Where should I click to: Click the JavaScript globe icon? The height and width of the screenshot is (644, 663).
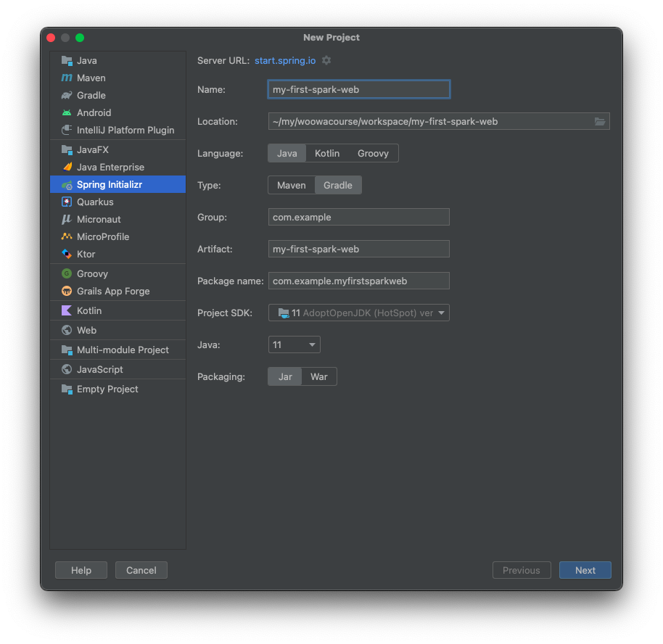pyautogui.click(x=67, y=369)
